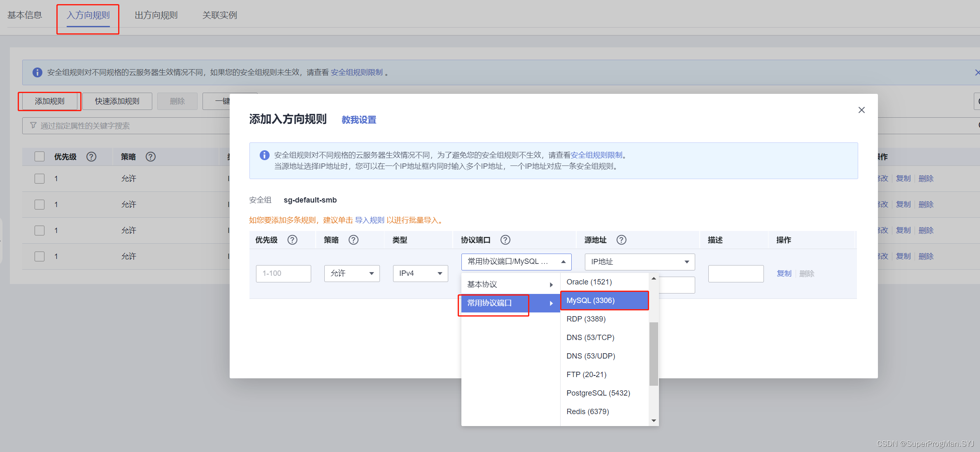This screenshot has height=452, width=980.
Task: Close the 添加入方向规则 dialog
Action: (x=861, y=110)
